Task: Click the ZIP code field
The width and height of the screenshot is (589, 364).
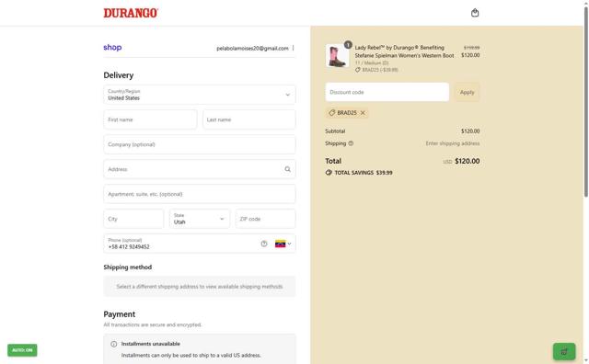Action: point(266,219)
